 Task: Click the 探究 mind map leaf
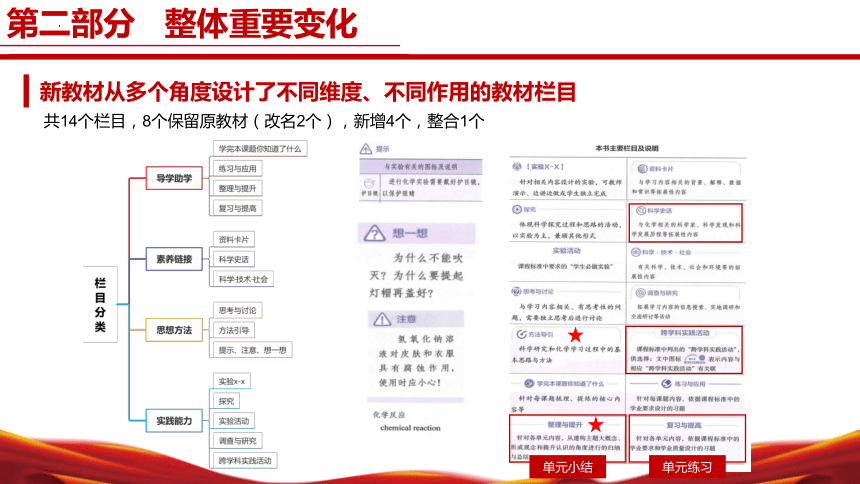pyautogui.click(x=226, y=401)
